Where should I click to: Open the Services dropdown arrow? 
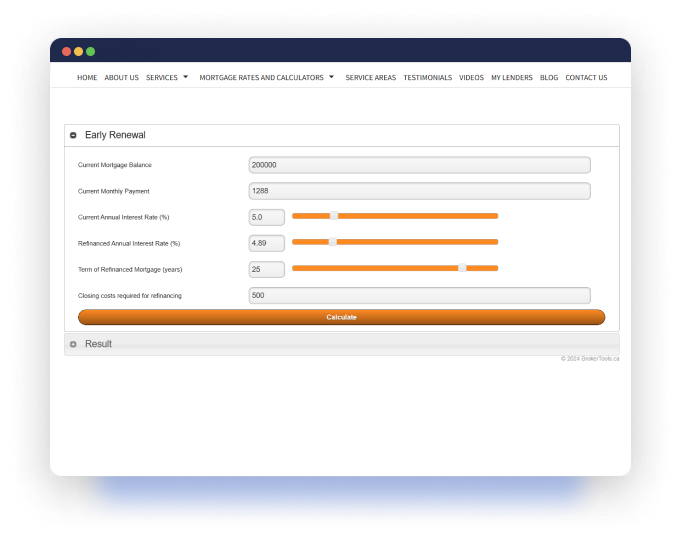185,77
